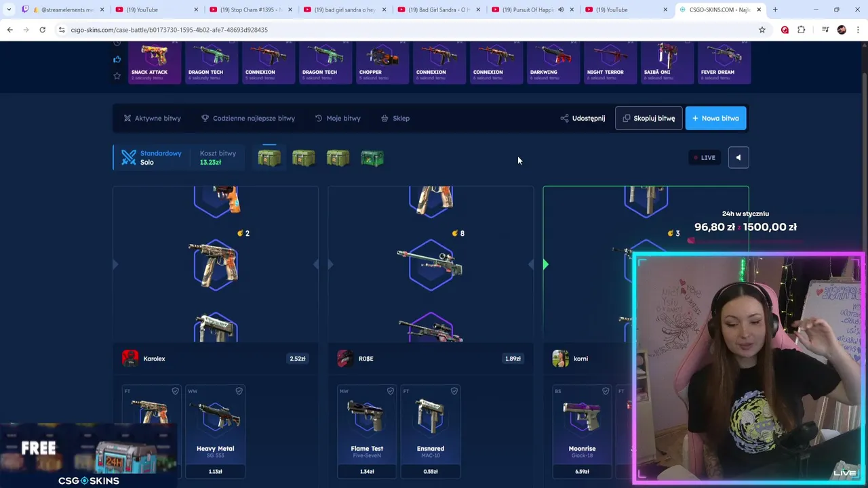Screen dimensions: 868x488
Task: Copy this battle with Skopiuj bitwę
Action: tap(648, 118)
